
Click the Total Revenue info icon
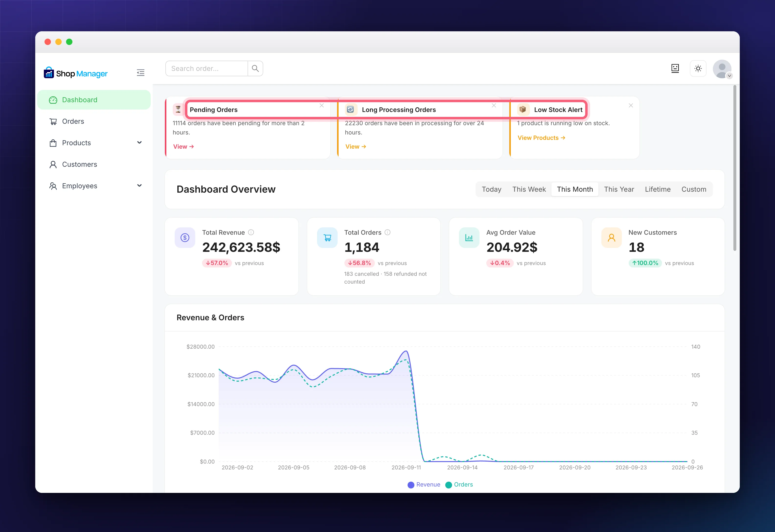coord(251,232)
